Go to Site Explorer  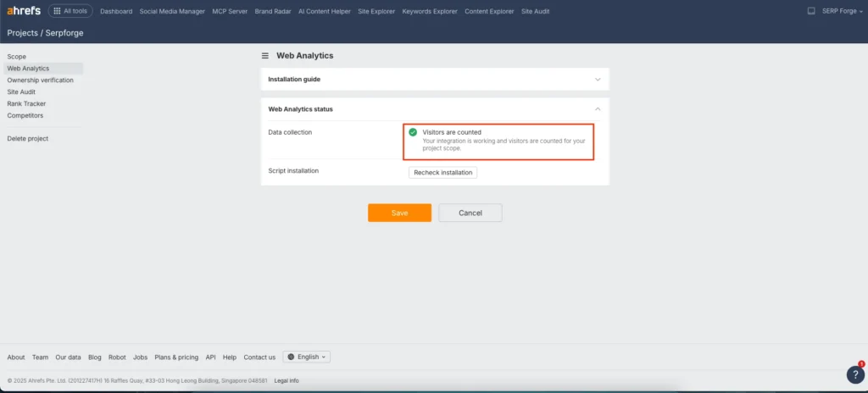click(x=377, y=11)
